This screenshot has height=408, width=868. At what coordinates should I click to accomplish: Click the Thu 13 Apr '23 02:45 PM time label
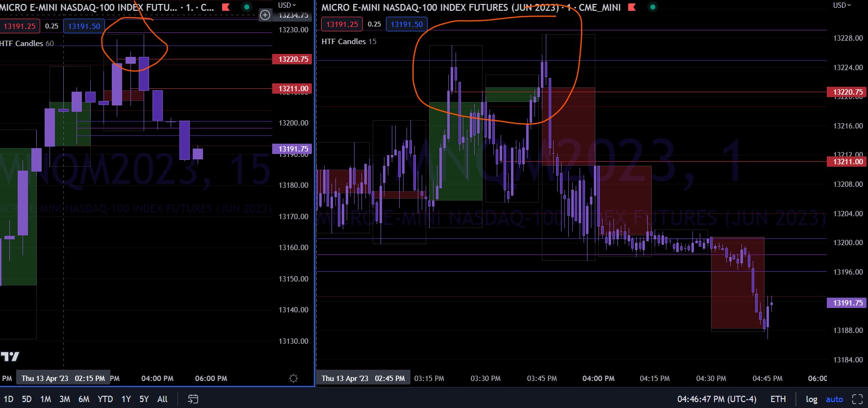363,379
